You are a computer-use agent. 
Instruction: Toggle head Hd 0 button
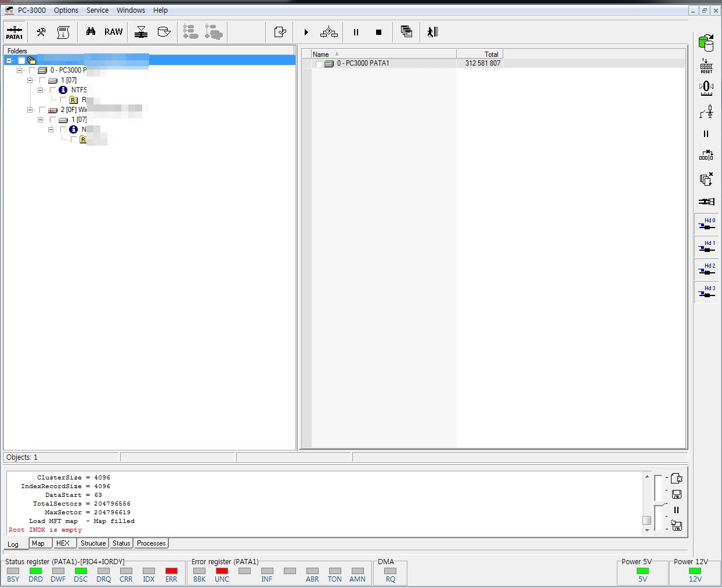pyautogui.click(x=706, y=224)
